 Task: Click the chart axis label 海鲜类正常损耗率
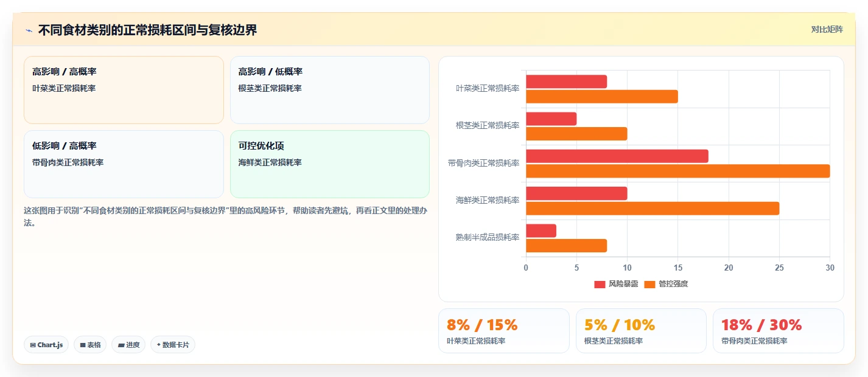[x=488, y=200]
